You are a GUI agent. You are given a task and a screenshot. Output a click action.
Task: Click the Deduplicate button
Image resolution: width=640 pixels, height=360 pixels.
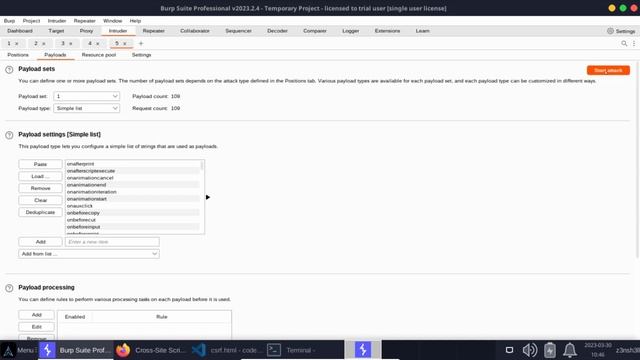(x=40, y=212)
